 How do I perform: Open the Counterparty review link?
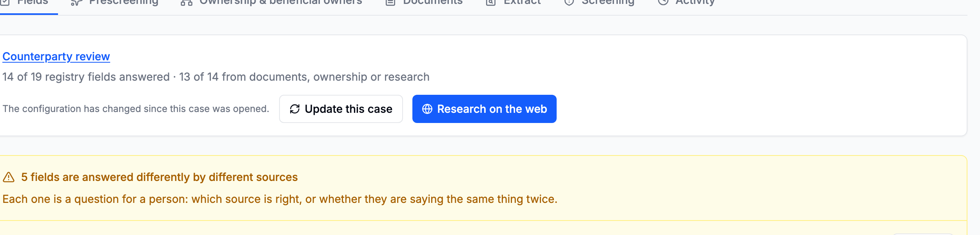coord(56,57)
